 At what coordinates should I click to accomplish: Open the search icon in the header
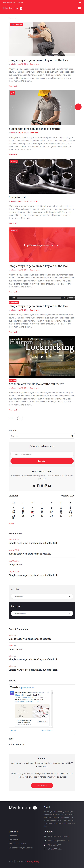(80, 2)
